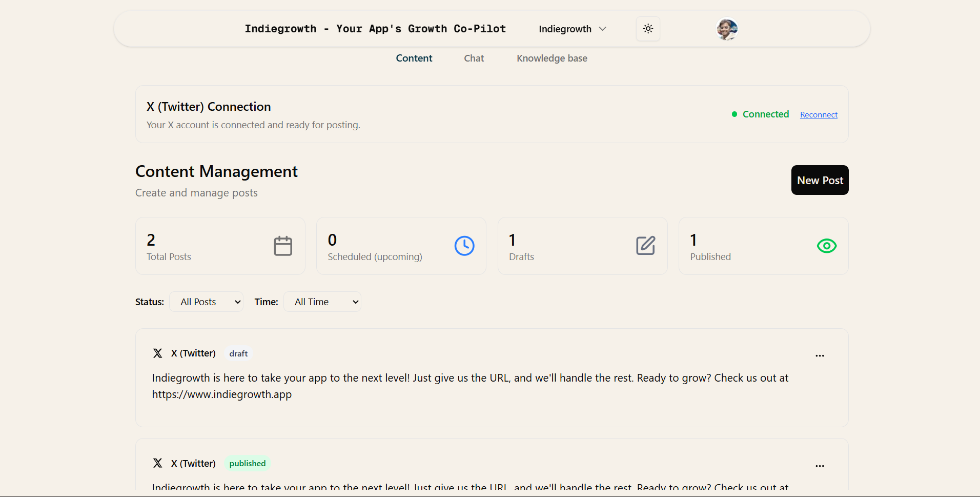980x497 pixels.
Task: Open the draft post's ellipsis menu
Action: click(820, 355)
